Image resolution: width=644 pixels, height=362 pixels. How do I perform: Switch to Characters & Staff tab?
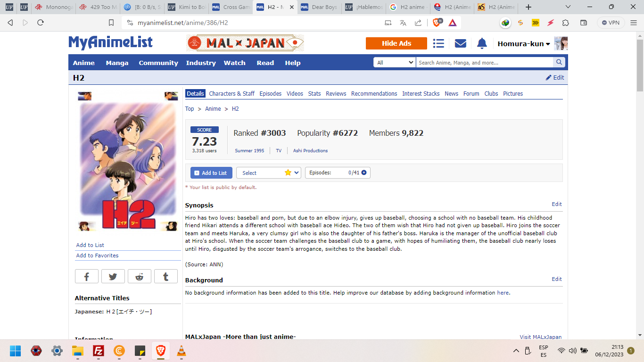pyautogui.click(x=232, y=93)
